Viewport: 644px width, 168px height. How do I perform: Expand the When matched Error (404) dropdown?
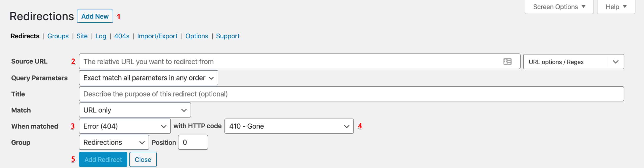(x=125, y=126)
